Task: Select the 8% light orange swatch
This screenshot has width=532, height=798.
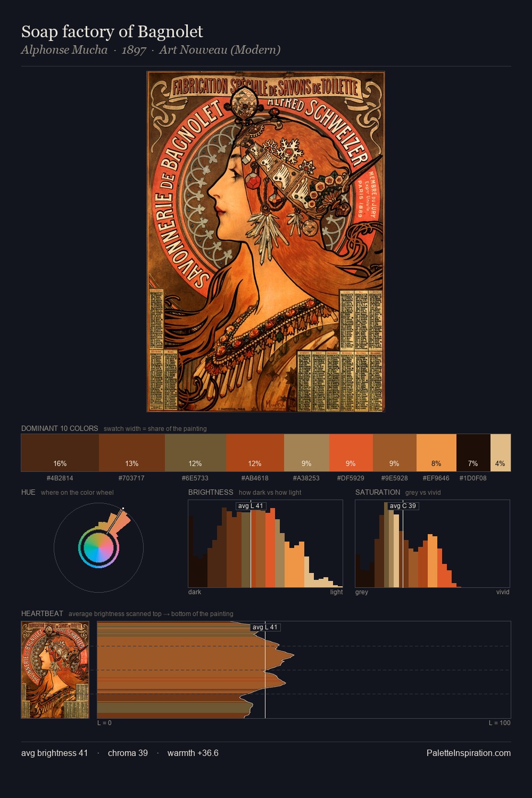Action: 436,453
